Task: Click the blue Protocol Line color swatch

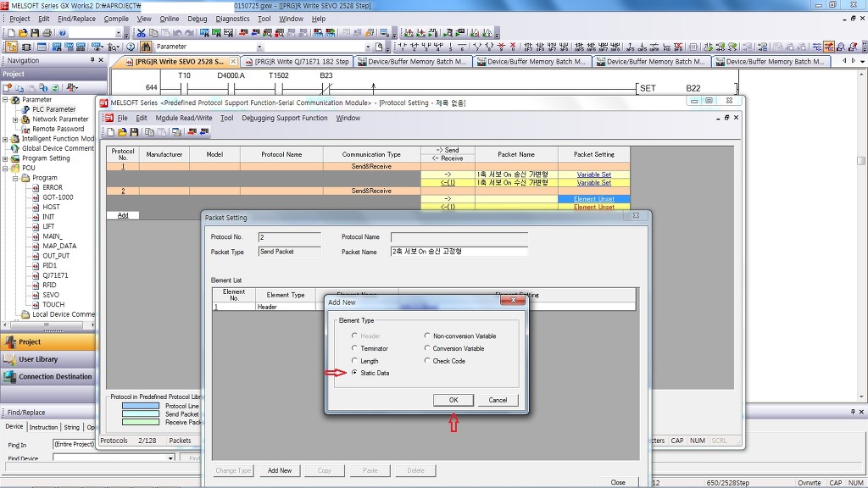Action: 140,407
